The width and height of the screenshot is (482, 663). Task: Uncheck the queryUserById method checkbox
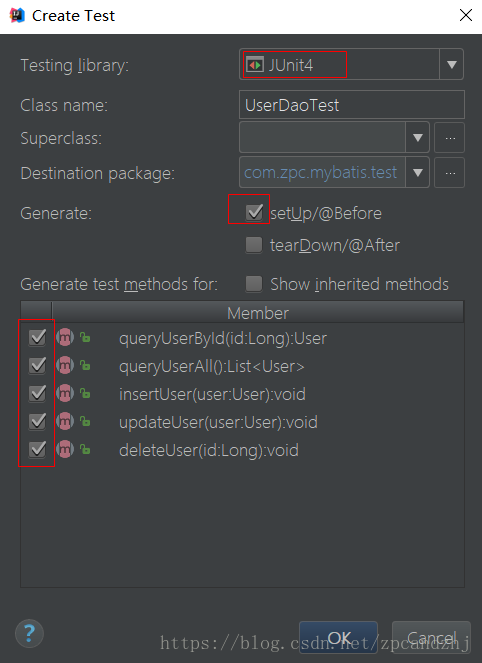click(37, 337)
